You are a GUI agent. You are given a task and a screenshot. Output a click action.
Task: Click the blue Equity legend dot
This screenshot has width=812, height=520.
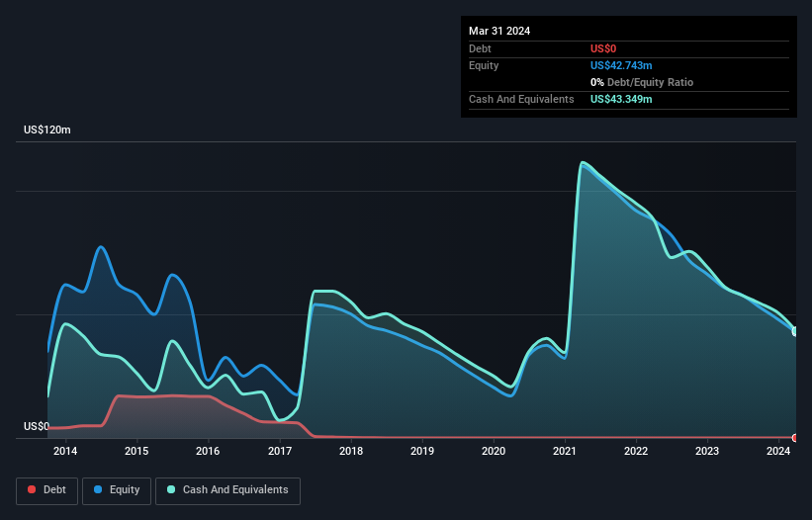[x=98, y=489]
